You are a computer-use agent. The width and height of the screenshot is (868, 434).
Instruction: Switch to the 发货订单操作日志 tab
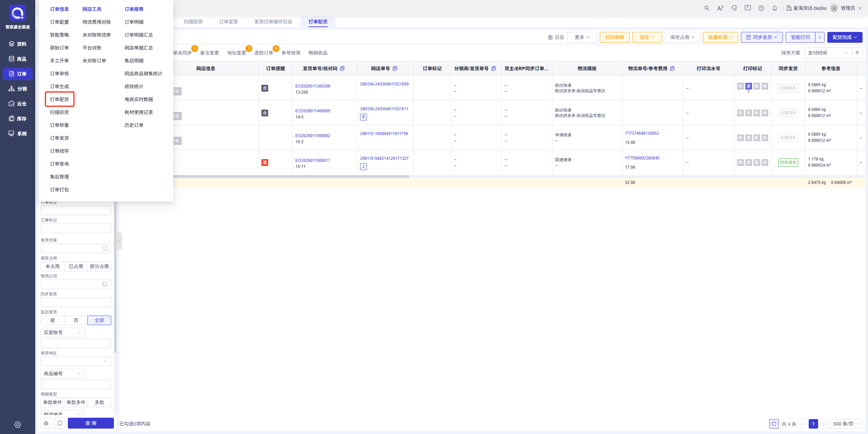point(273,22)
